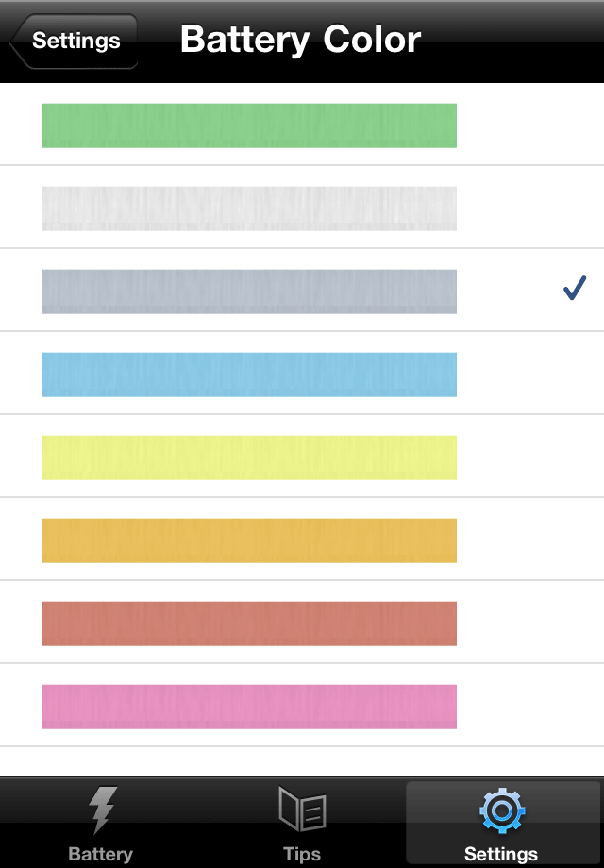Viewport: 604px width, 868px height.
Task: Pick the orange battery color bar
Action: (x=249, y=541)
